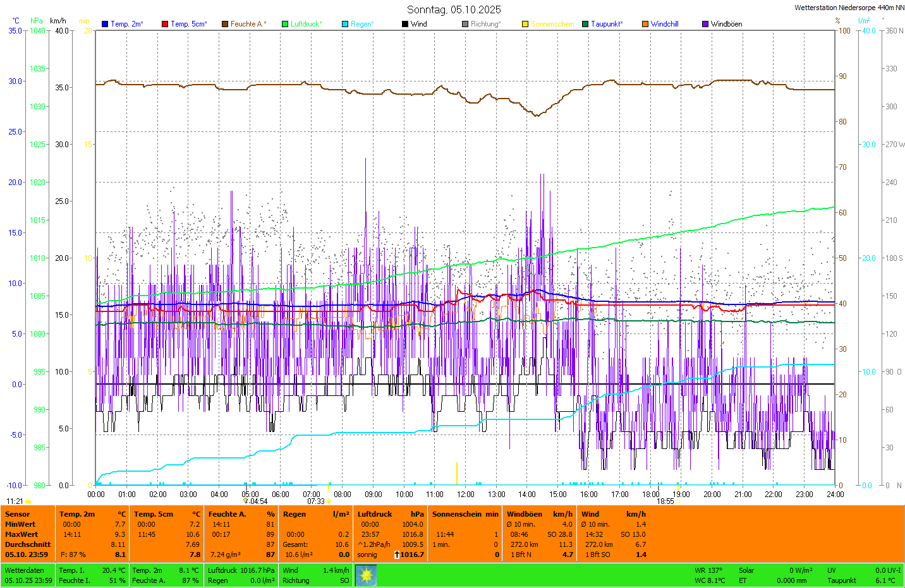Click the dawn triangle marker at 04:54
The height and width of the screenshot is (588, 905).
coord(246,501)
